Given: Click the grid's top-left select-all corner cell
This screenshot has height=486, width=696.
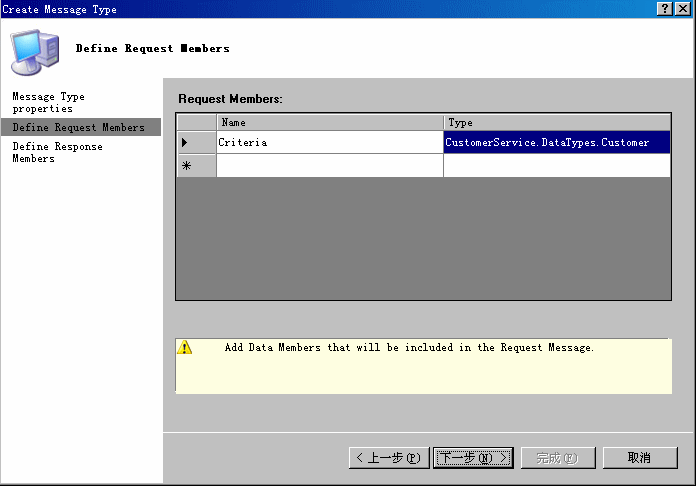Looking at the screenshot, I should [x=196, y=123].
